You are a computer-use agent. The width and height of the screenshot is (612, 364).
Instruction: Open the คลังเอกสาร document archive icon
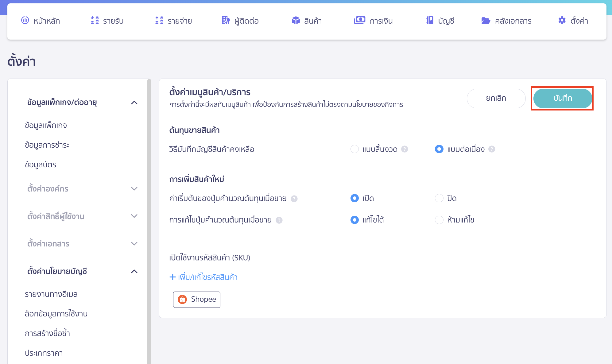(x=486, y=21)
